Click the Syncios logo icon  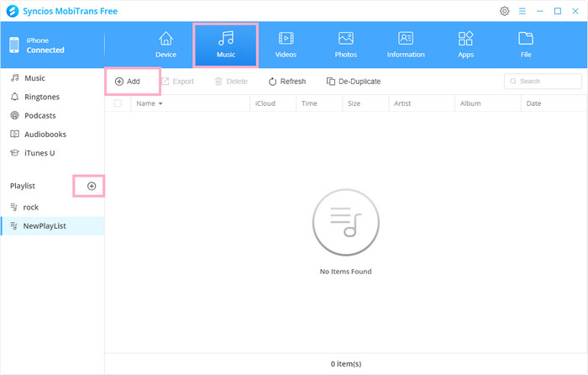[x=13, y=11]
